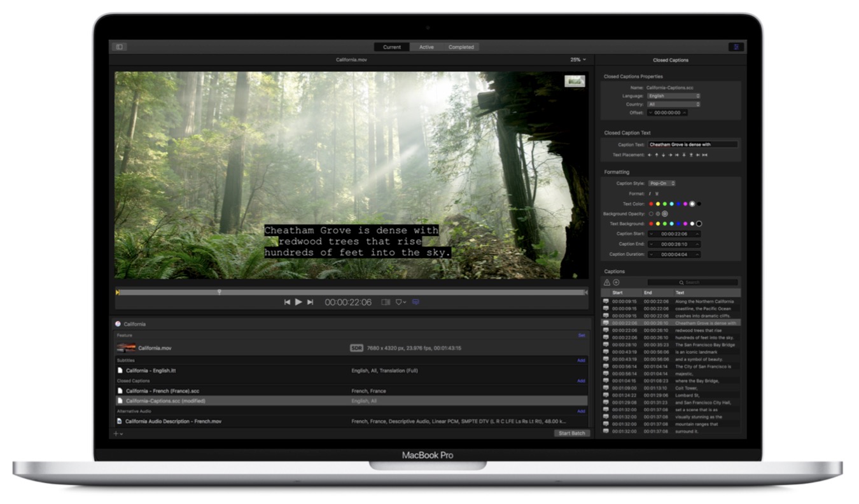This screenshot has height=504, width=859.
Task: Open the 25% viewer zoom menu
Action: (578, 60)
